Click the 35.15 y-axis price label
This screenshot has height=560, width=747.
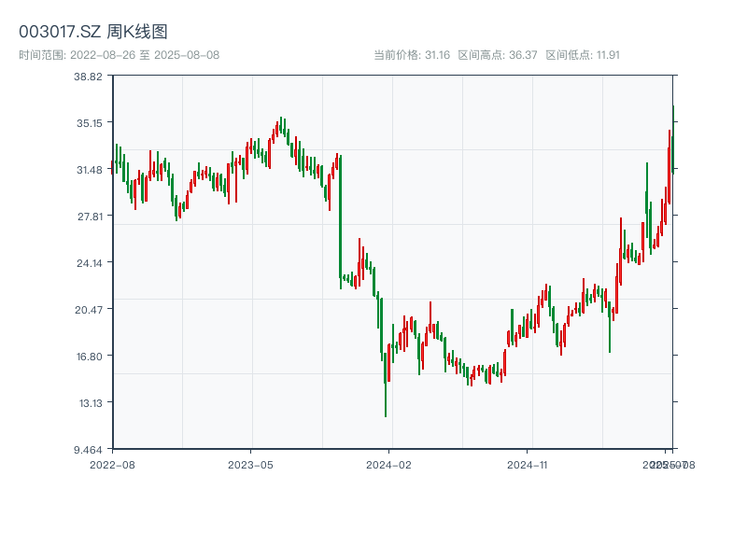pyautogui.click(x=88, y=123)
